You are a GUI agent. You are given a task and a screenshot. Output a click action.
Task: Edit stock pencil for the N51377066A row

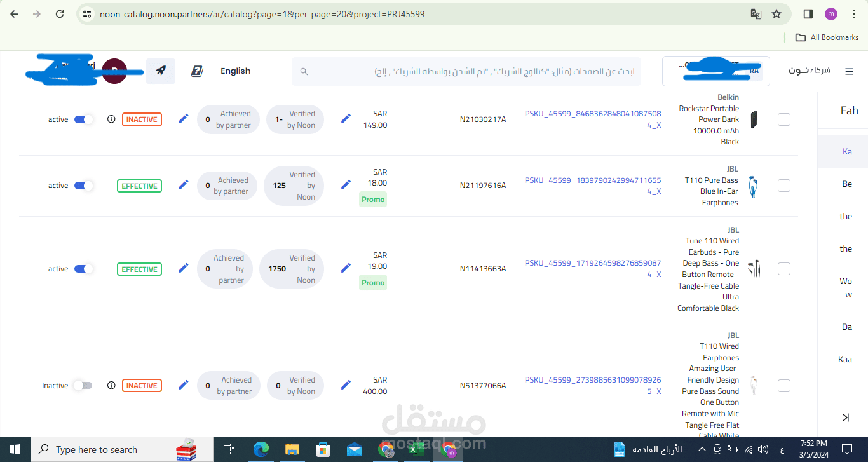click(183, 385)
